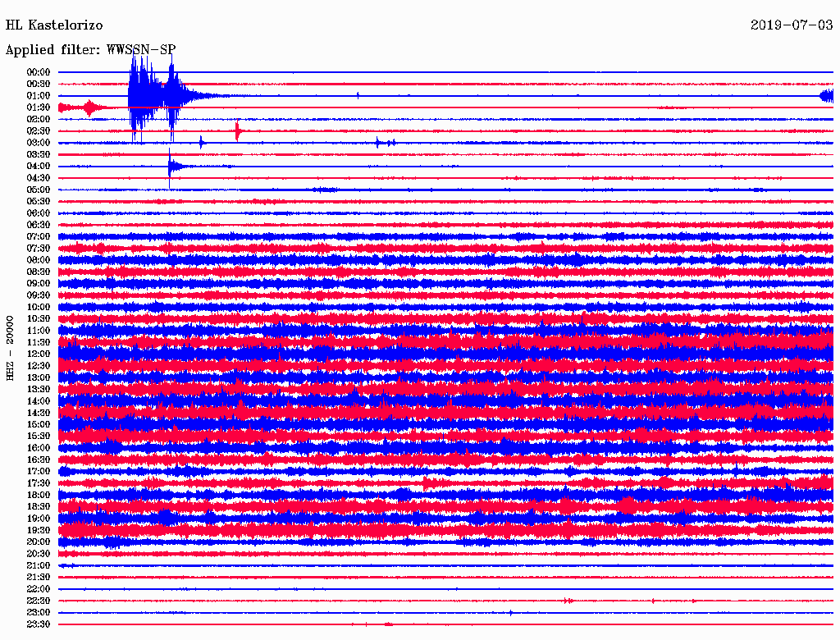Click the '20:00' time label
Image resolution: width=840 pixels, height=640 pixels.
click(39, 542)
